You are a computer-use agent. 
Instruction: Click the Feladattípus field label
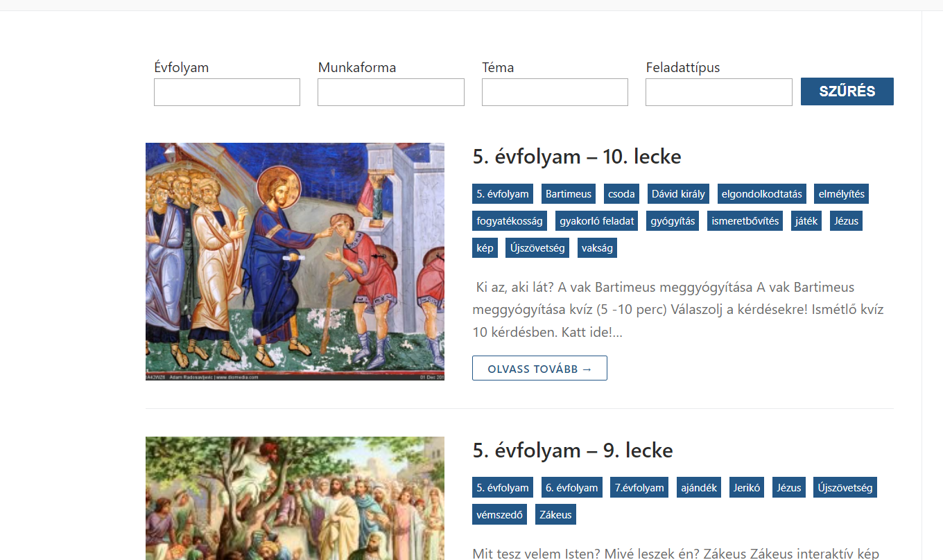coord(683,67)
